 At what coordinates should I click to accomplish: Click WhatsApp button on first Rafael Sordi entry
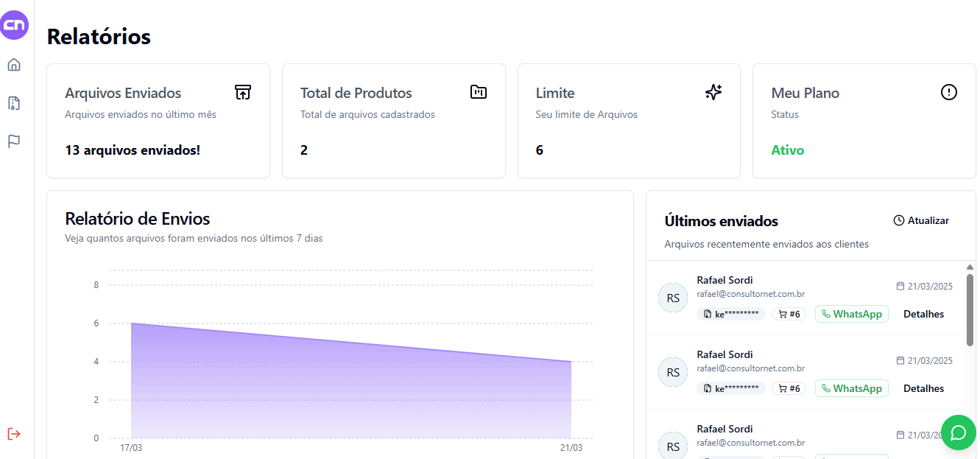(x=851, y=314)
